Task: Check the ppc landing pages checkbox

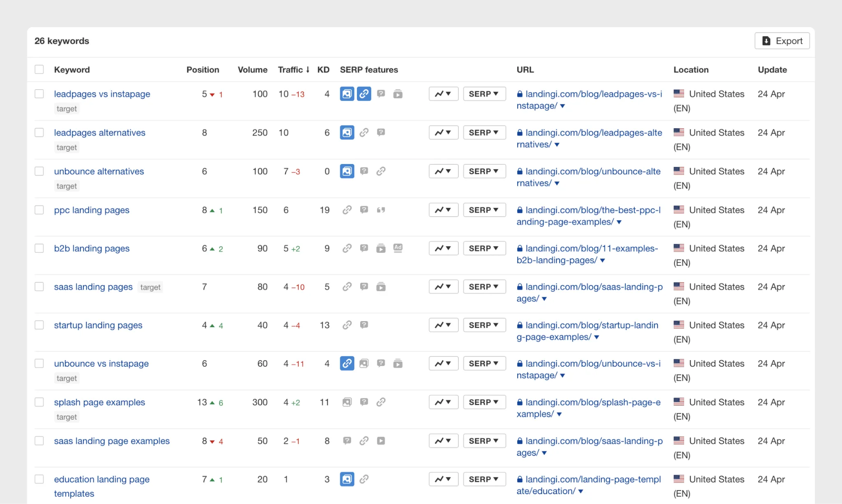Action: 39,210
